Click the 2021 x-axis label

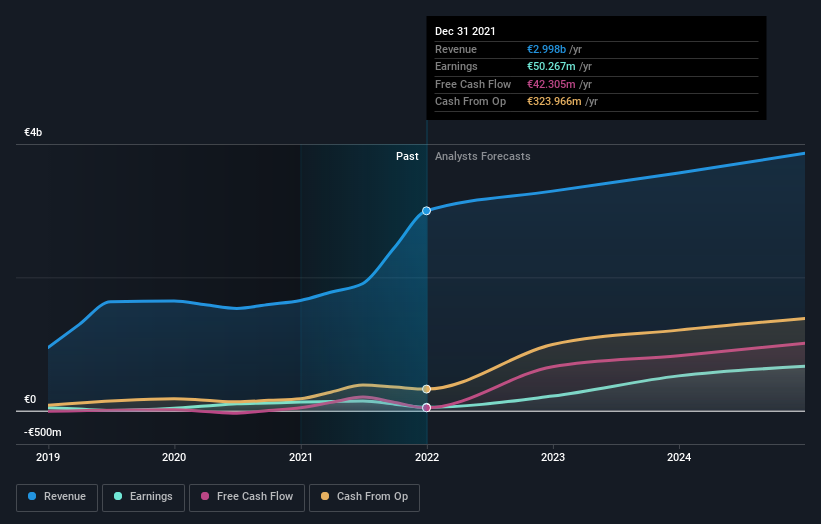pos(301,458)
